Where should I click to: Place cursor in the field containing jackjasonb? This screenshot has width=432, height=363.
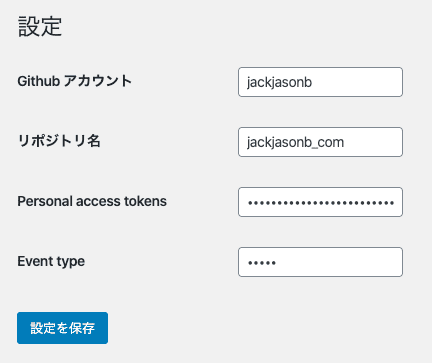click(320, 82)
